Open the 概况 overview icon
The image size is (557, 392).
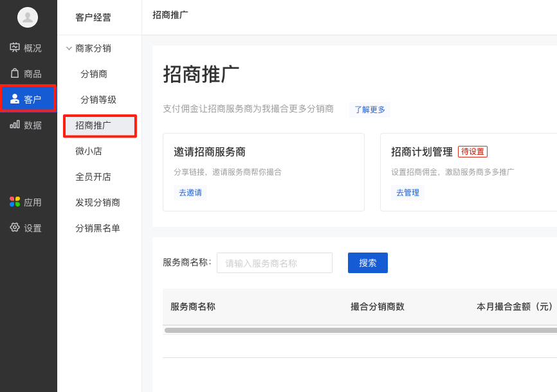click(x=15, y=48)
